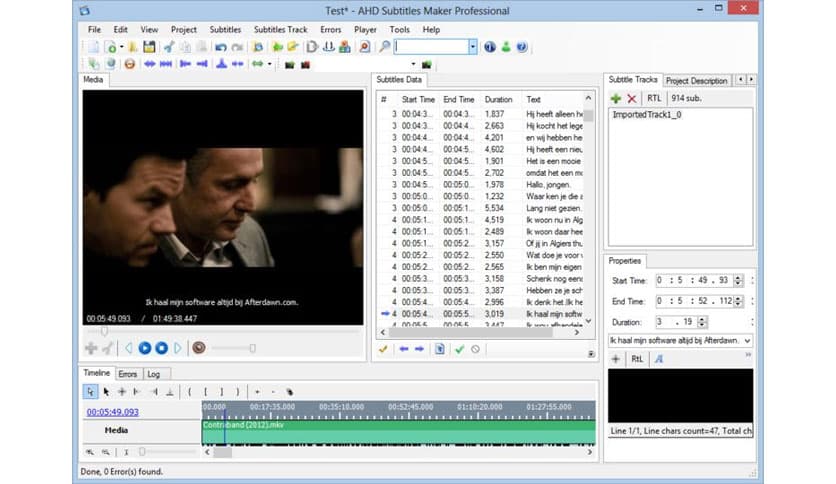The height and width of the screenshot is (484, 836).
Task: Open dropdown arrow next to New/Open toolbar icon
Action: (122, 47)
